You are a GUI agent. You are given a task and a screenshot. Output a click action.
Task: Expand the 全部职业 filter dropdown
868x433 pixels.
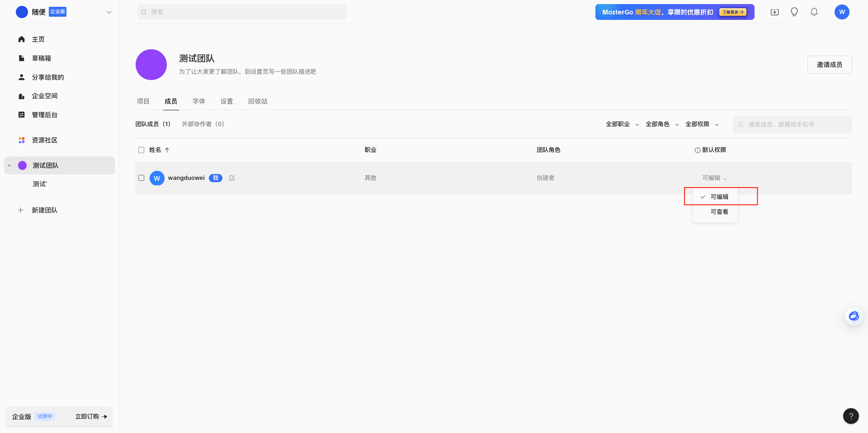click(622, 124)
